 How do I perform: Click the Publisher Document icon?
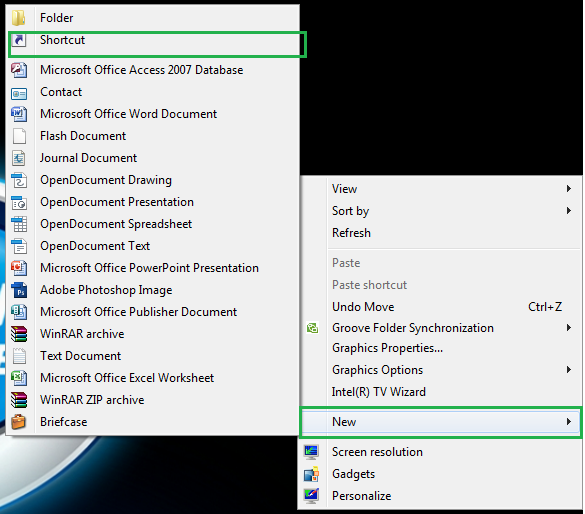[19, 312]
